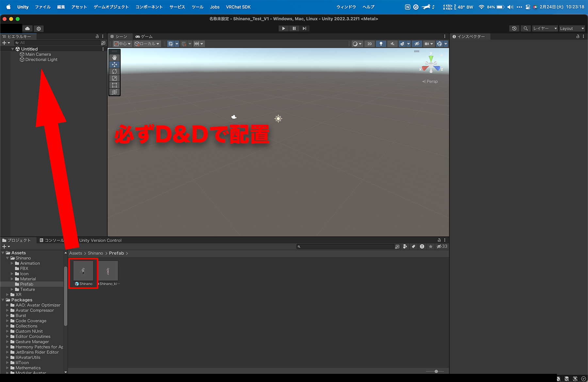Expand the Animation folder
Screen dimensions: 588x382
[x=12, y=263]
